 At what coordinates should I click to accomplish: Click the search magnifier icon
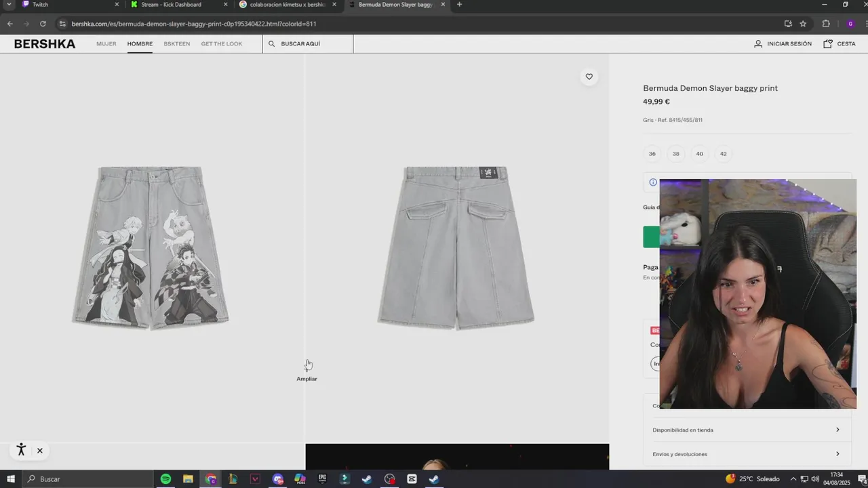tap(271, 44)
